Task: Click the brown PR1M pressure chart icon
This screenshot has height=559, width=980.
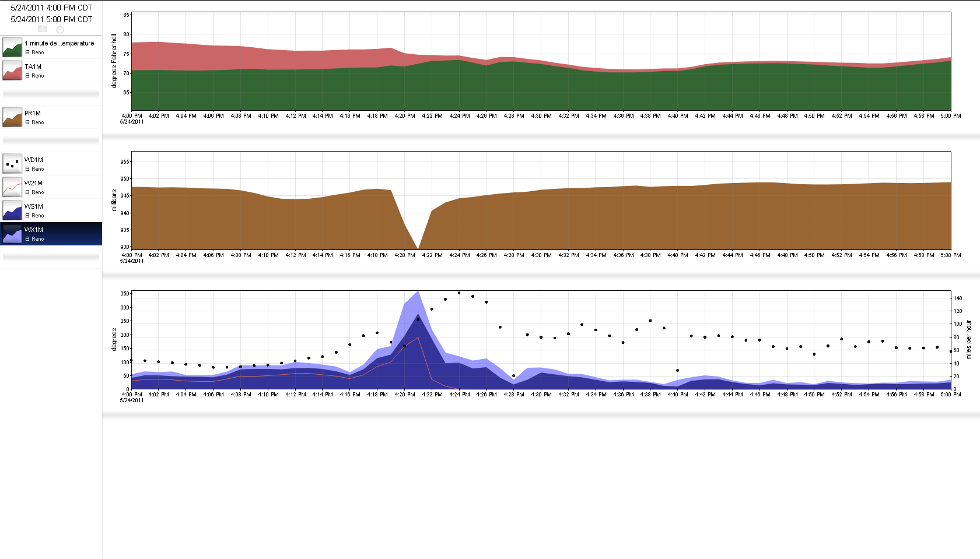Action: coord(12,117)
